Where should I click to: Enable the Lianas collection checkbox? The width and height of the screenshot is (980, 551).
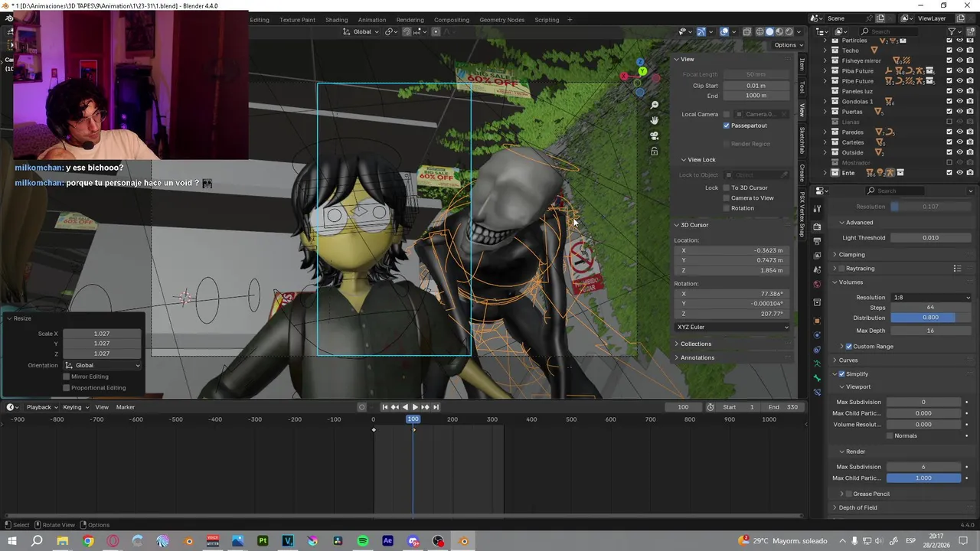coord(949,122)
